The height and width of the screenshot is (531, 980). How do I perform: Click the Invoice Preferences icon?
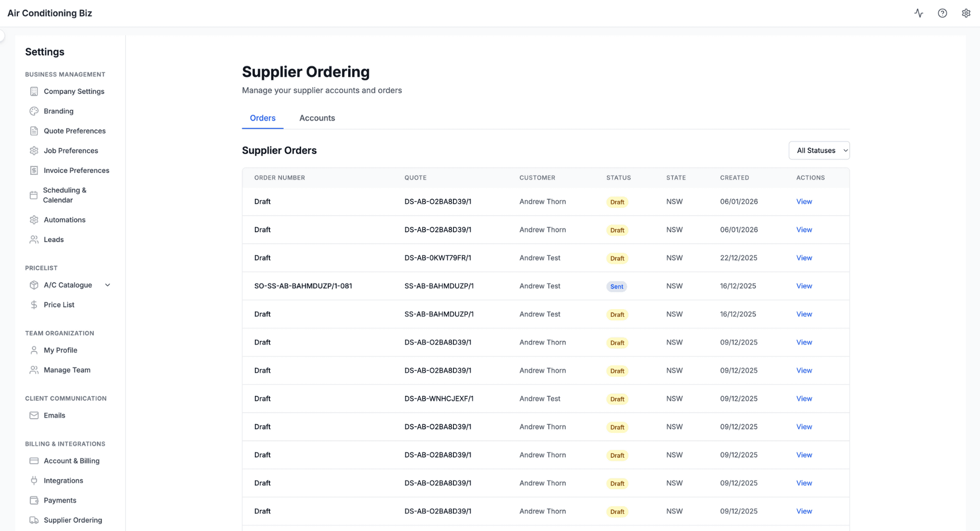click(34, 170)
